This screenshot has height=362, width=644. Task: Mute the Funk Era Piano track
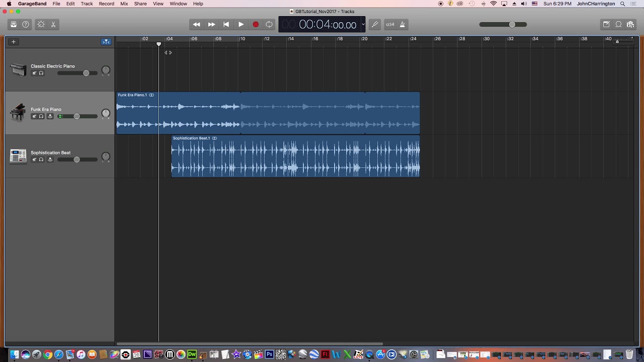point(34,117)
